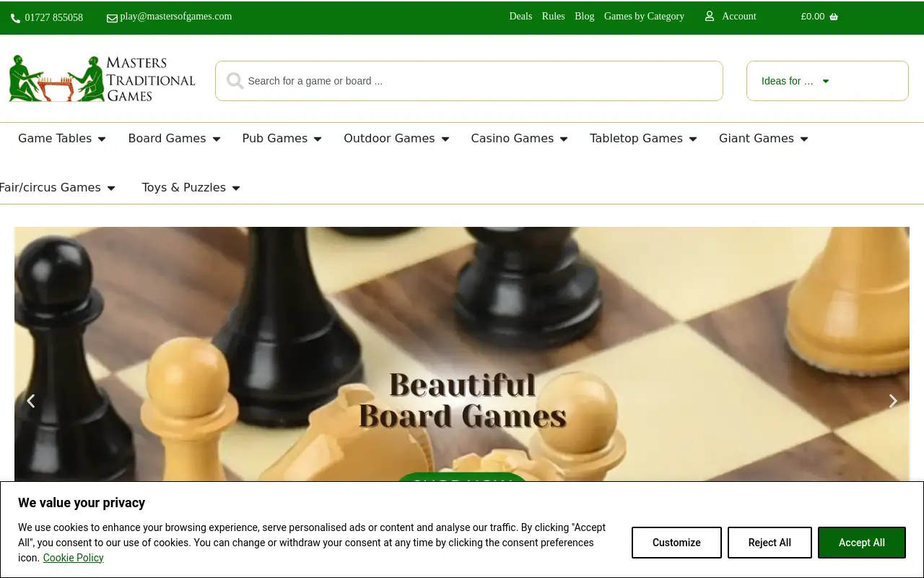This screenshot has height=578, width=924.
Task: Open the Rules link
Action: coord(554,16)
